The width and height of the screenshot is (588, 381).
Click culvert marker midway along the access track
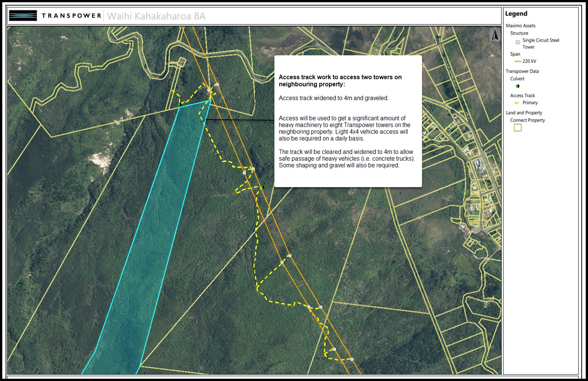pos(262,188)
